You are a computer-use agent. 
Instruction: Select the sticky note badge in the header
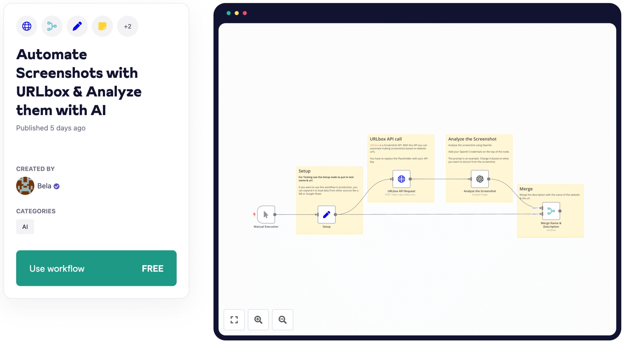pos(102,26)
